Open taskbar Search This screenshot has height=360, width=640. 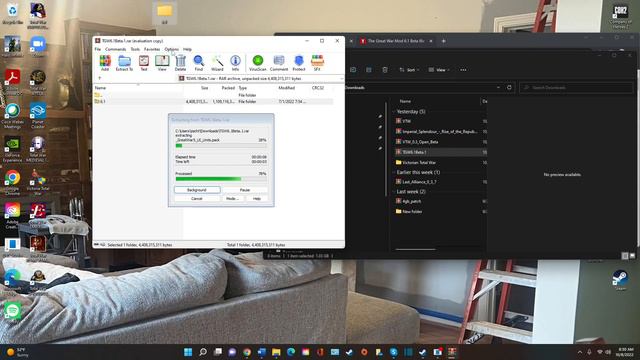click(203, 352)
